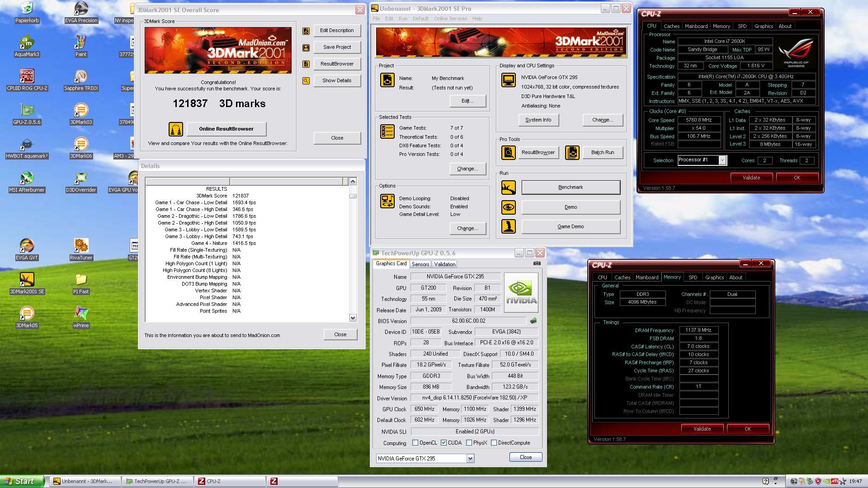868x488 pixels.
Task: Click the ResultBrowser magnifier icon in Pro Tools
Action: [x=508, y=152]
